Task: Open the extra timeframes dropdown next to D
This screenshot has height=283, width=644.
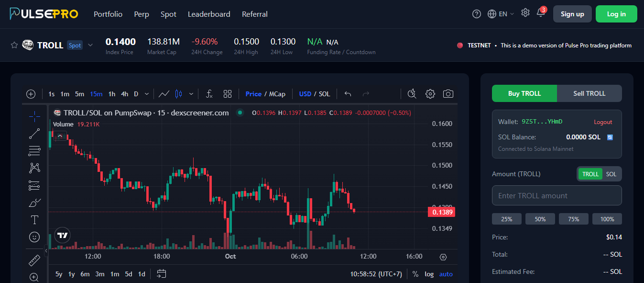Action: [146, 94]
